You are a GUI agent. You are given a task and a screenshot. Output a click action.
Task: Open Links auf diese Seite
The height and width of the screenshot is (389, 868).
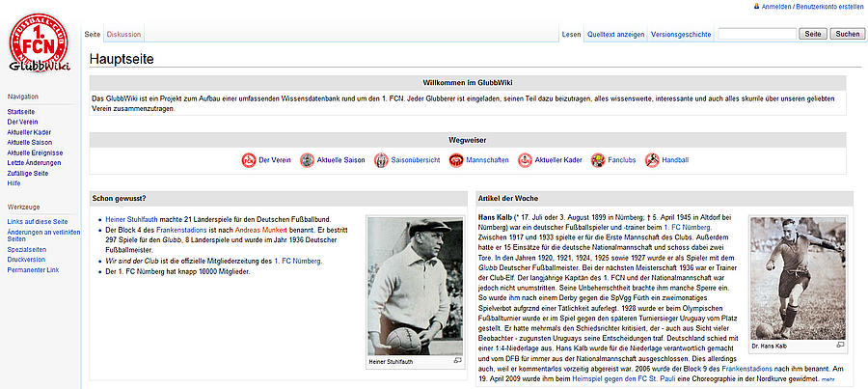pyautogui.click(x=38, y=222)
